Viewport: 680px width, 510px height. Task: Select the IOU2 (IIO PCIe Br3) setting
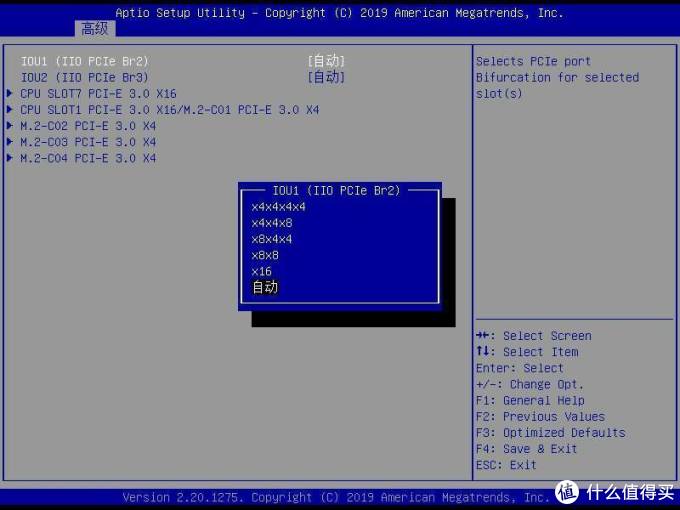tap(84, 77)
